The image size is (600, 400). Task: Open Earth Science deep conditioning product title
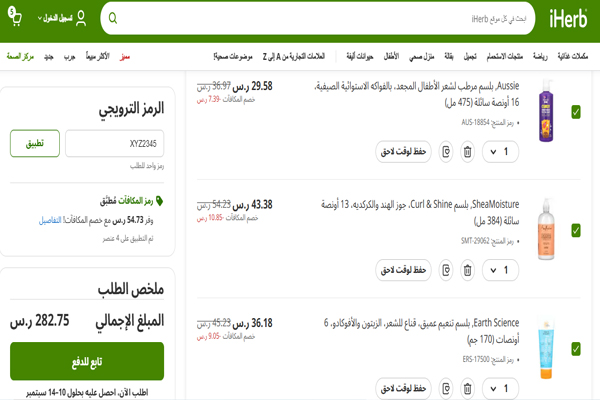tap(421, 331)
